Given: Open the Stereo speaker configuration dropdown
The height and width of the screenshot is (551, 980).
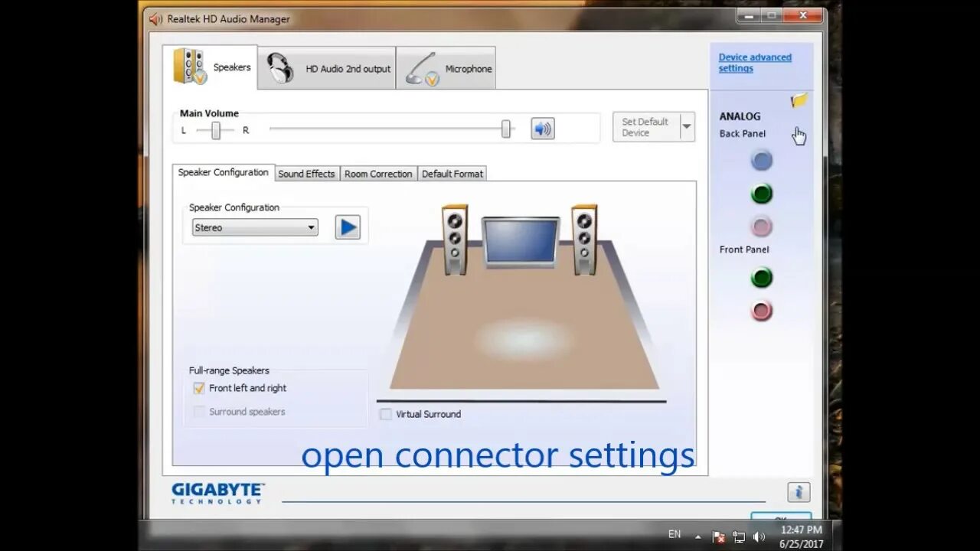Looking at the screenshot, I should [x=255, y=227].
